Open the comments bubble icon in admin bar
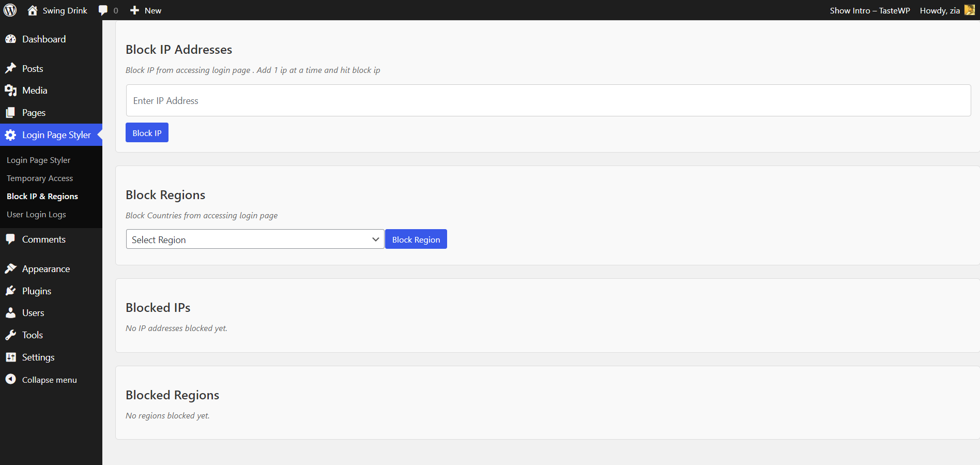Screen dimensions: 980x465 (x=103, y=10)
